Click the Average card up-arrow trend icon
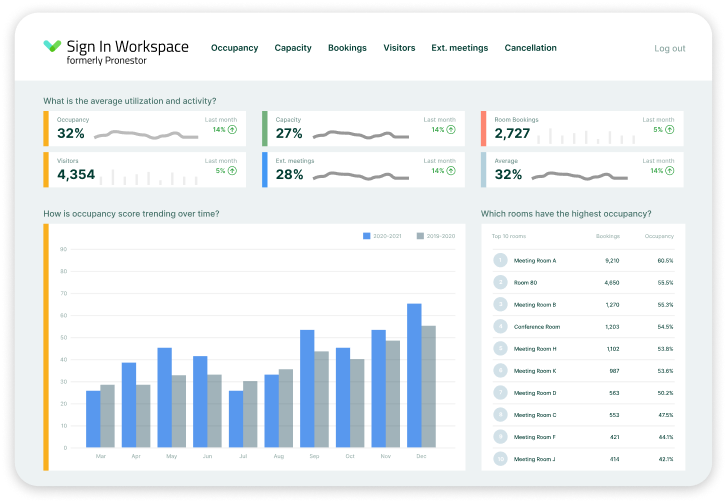The height and width of the screenshot is (504, 727). click(670, 171)
